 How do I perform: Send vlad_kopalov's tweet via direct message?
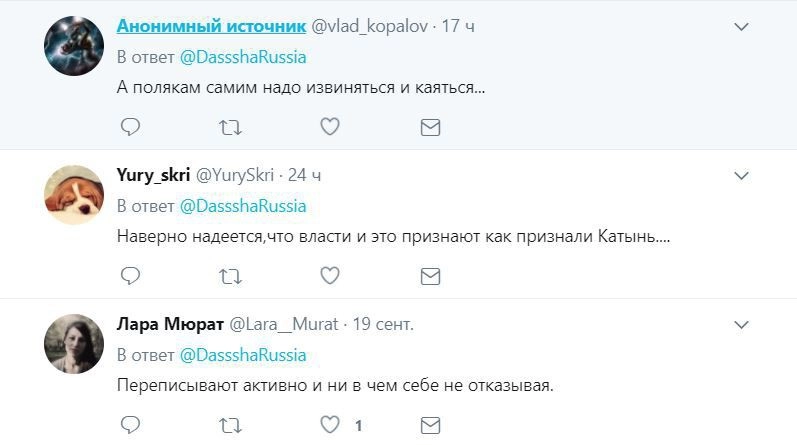[430, 127]
